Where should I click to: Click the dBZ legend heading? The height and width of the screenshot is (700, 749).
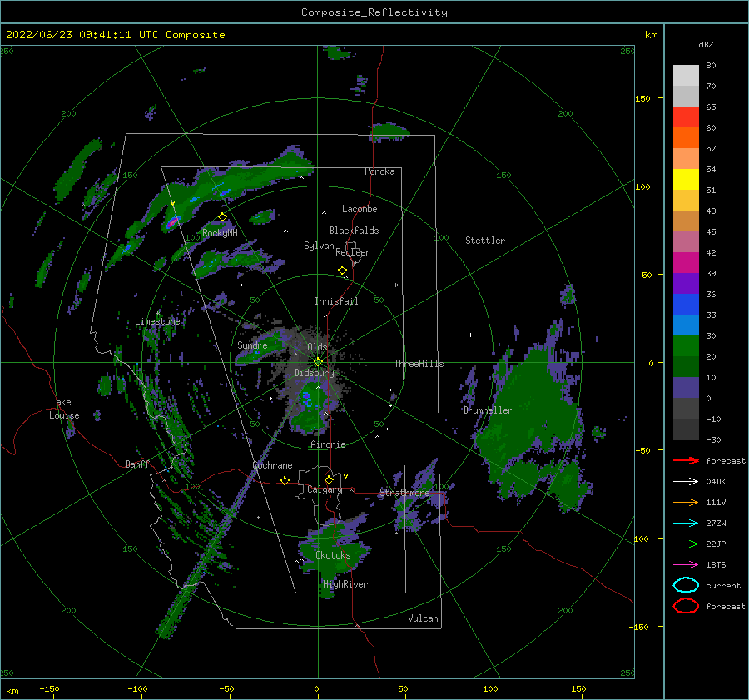pos(706,44)
